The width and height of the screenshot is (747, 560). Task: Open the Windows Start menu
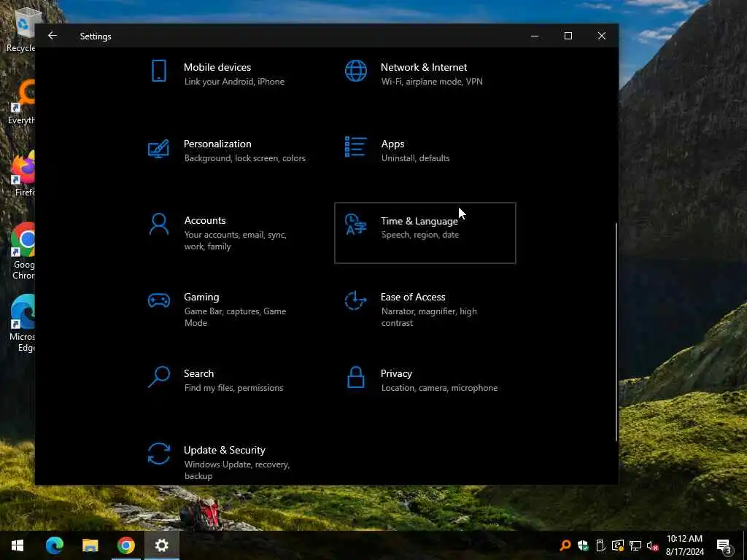pos(18,545)
